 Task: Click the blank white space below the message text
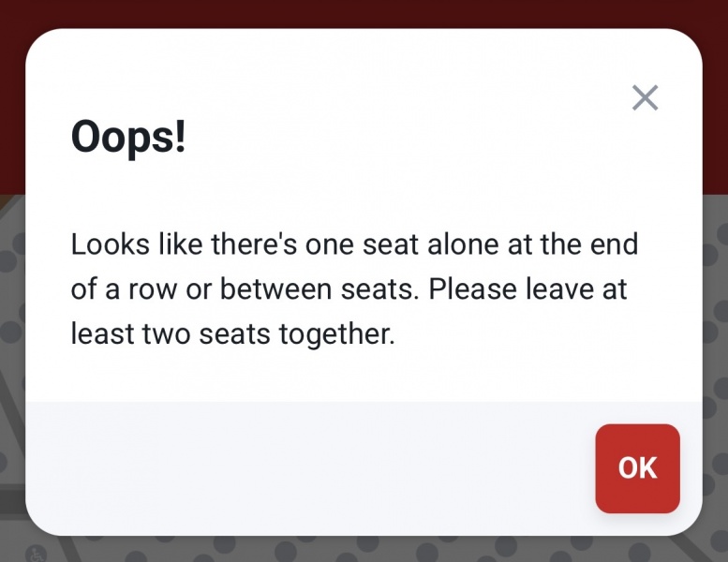point(364,375)
